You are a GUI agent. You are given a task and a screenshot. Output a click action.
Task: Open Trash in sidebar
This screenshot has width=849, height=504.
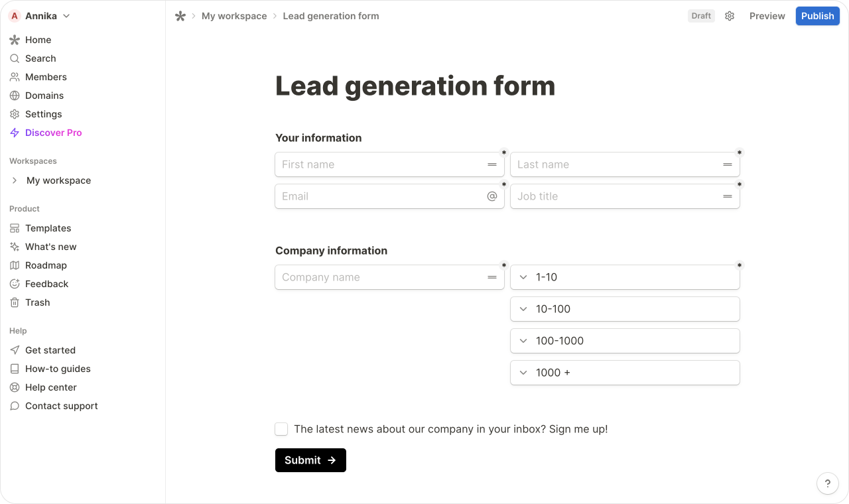(37, 302)
